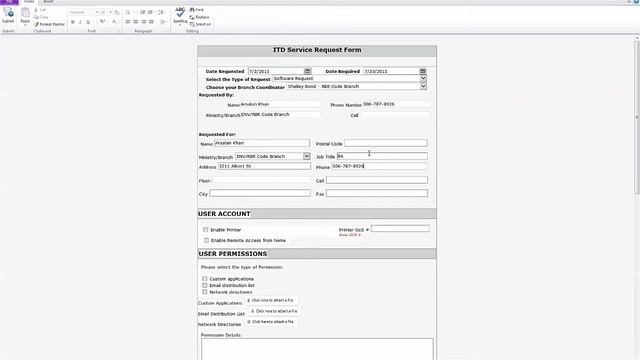The height and width of the screenshot is (360, 640).
Task: Open the Spelling options dropdown arrow
Action: coord(180,25)
